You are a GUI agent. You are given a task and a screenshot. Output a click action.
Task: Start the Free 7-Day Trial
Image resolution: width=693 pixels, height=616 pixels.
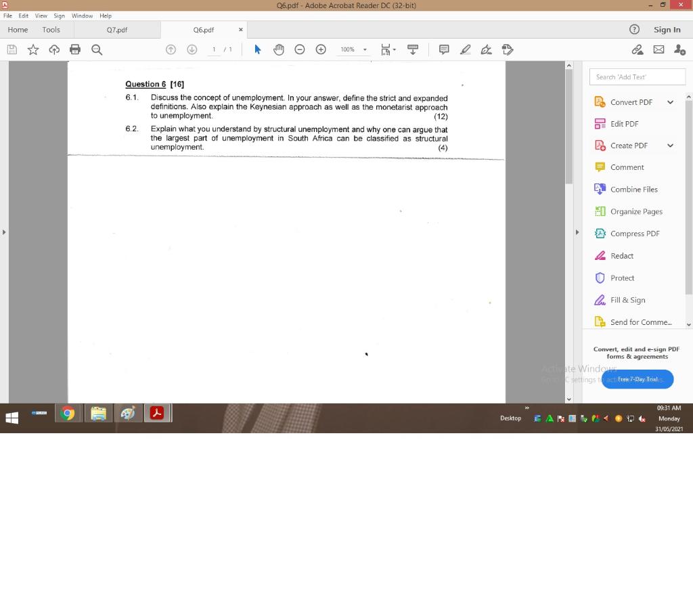click(x=637, y=379)
